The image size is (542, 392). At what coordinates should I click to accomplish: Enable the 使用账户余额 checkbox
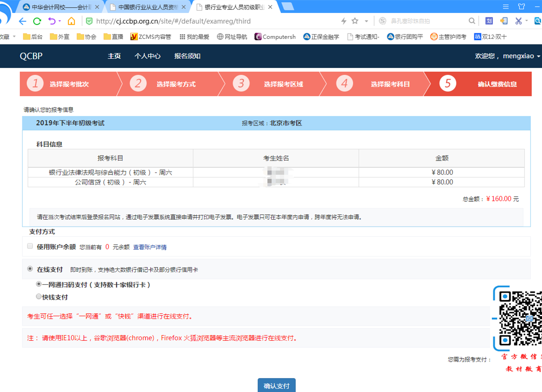[x=30, y=246]
